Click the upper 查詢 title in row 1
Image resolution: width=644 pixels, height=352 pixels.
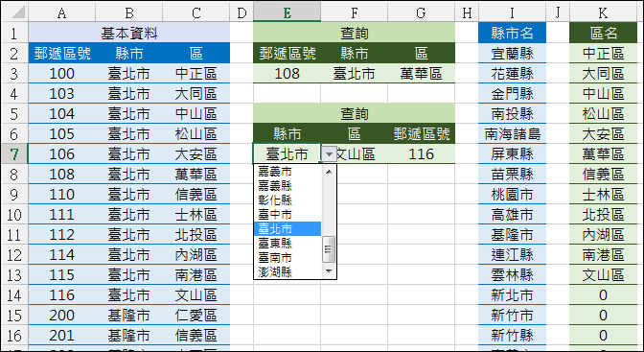click(354, 33)
